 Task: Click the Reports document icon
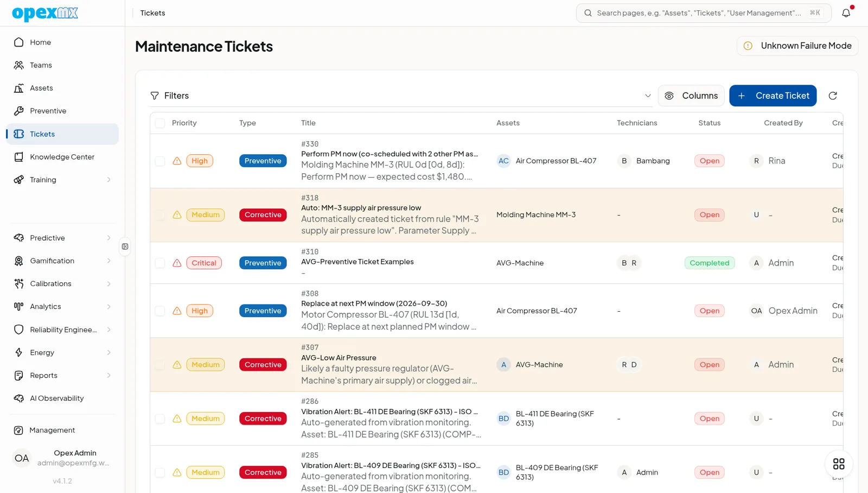coord(19,375)
